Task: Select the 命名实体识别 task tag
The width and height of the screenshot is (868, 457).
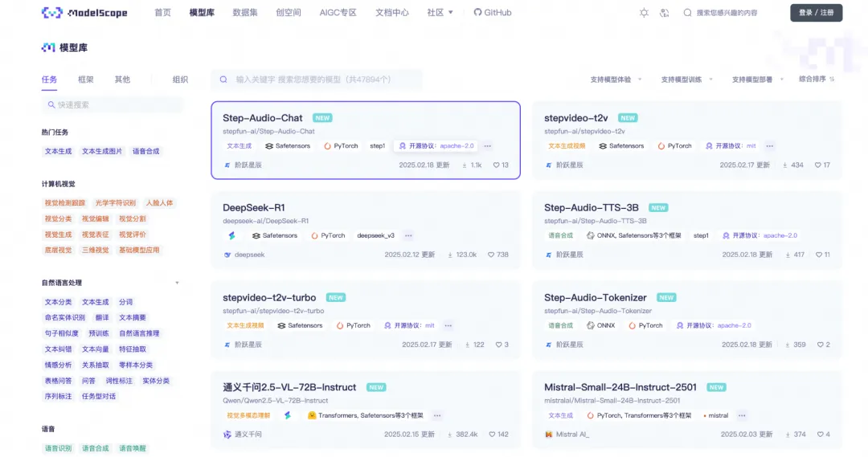Action: click(x=65, y=317)
